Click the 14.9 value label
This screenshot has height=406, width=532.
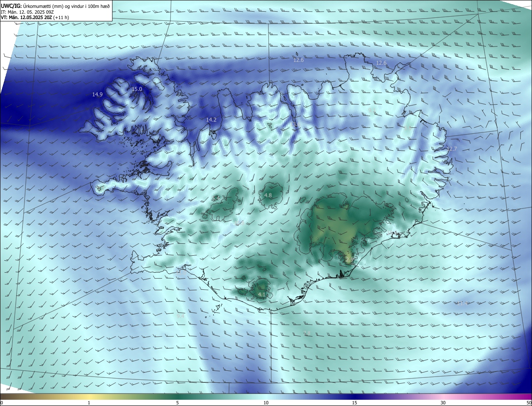(x=97, y=95)
